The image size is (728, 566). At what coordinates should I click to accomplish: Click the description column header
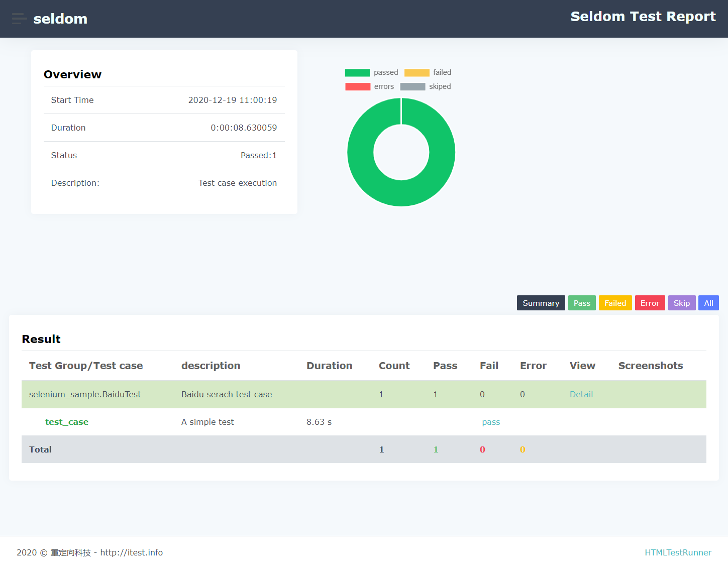pyautogui.click(x=211, y=366)
